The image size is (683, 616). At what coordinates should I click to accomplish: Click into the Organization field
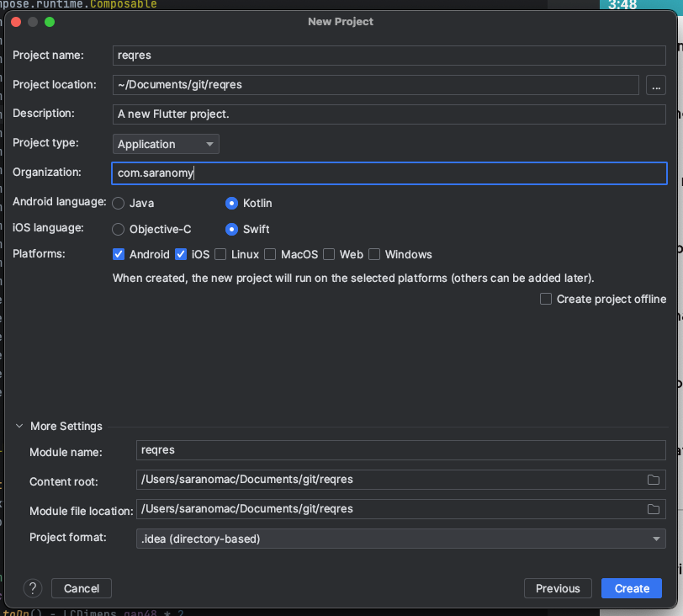coord(389,173)
